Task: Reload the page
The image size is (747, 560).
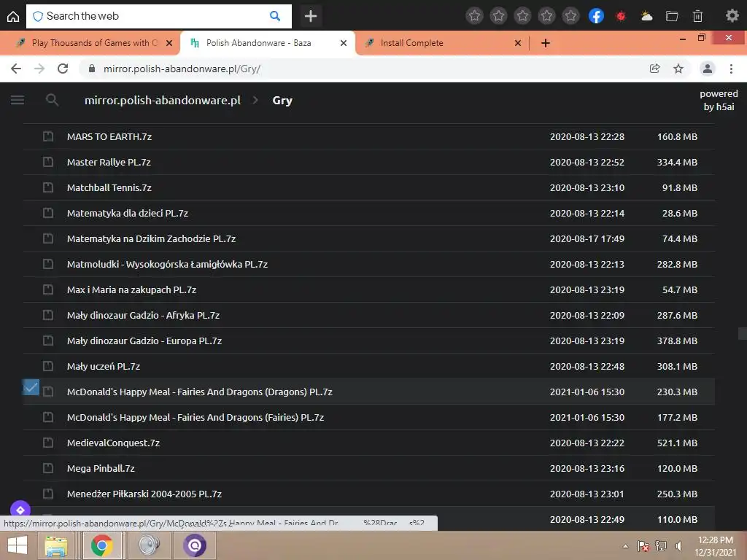Action: [x=63, y=69]
